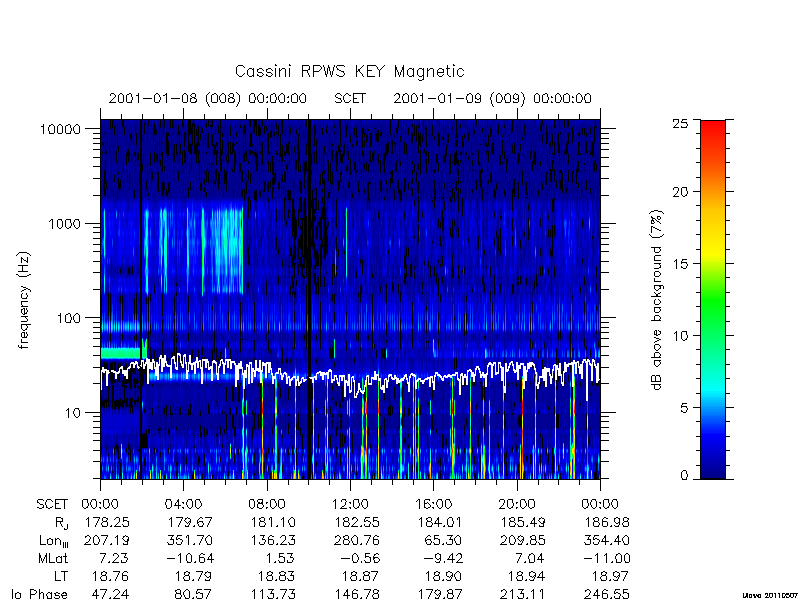The width and height of the screenshot is (800, 600).
Task: Click the time label 08:00
Action: tap(267, 505)
